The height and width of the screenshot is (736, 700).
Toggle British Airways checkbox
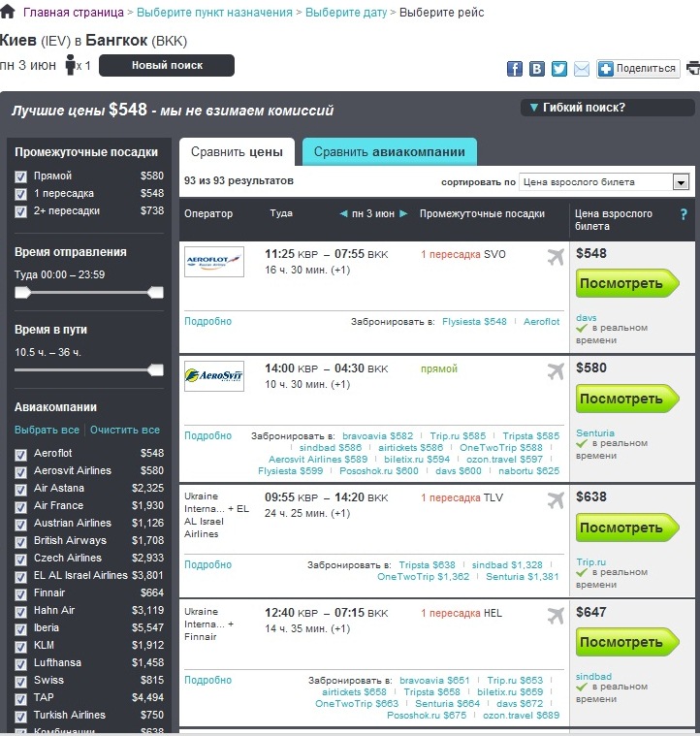(20, 542)
